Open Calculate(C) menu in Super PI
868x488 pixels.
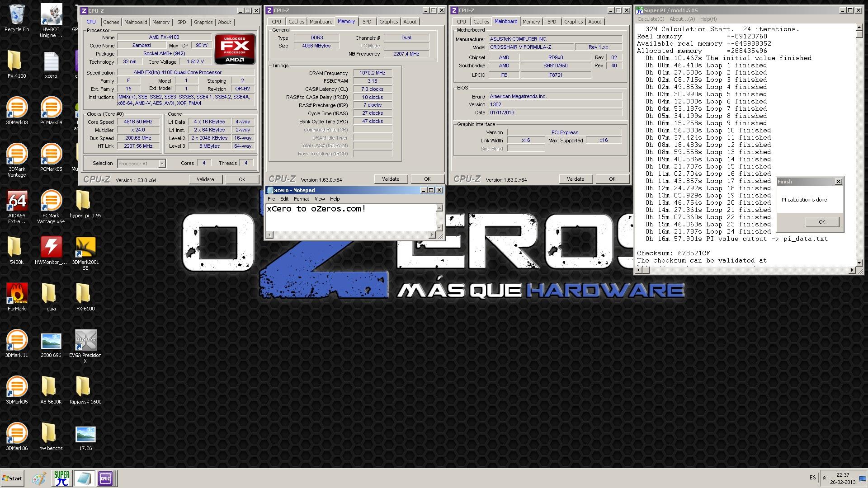tap(651, 19)
